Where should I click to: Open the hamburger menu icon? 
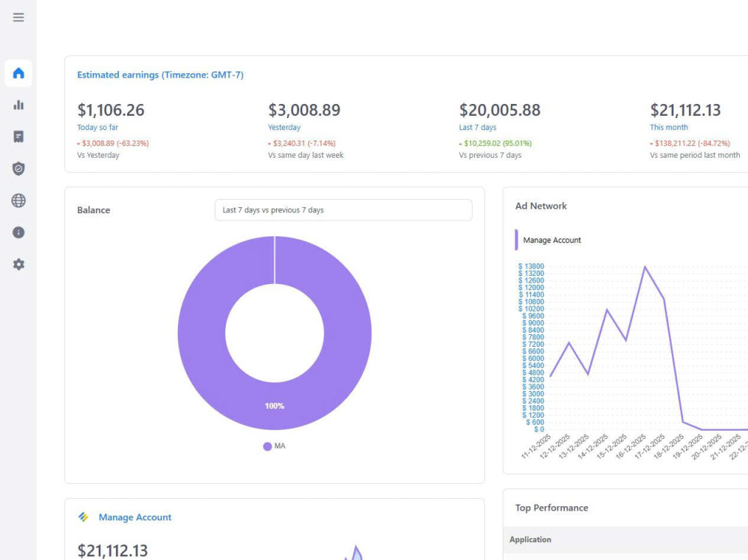tap(19, 18)
